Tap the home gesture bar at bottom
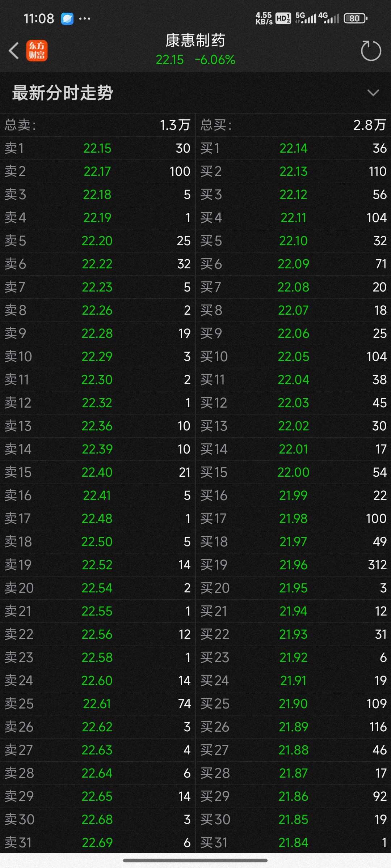This screenshot has height=868, width=391. tap(195, 860)
